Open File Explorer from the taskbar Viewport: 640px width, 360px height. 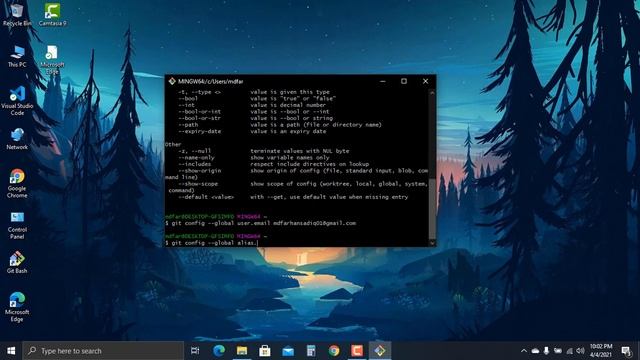pyautogui.click(x=242, y=351)
